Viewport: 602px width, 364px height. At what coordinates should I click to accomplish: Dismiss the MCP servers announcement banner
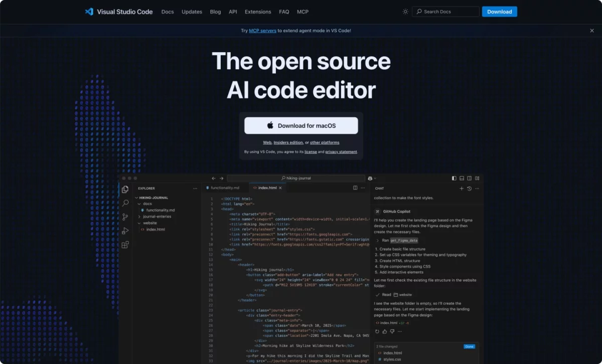591,31
